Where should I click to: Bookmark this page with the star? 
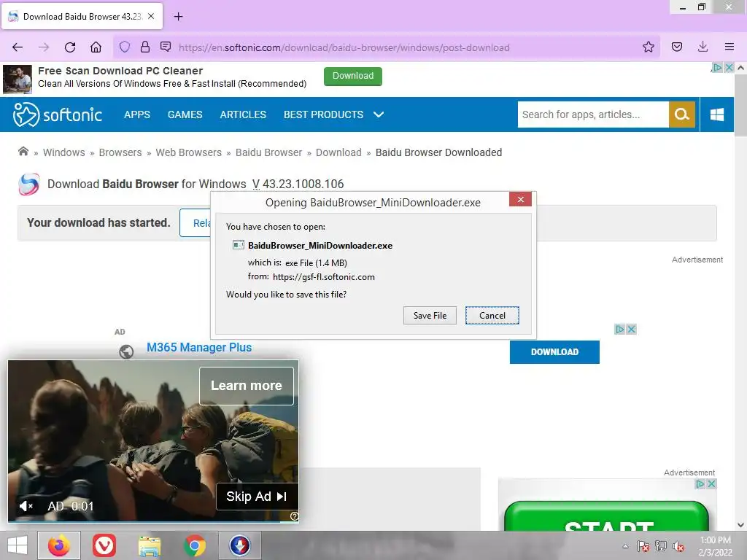pyautogui.click(x=649, y=47)
